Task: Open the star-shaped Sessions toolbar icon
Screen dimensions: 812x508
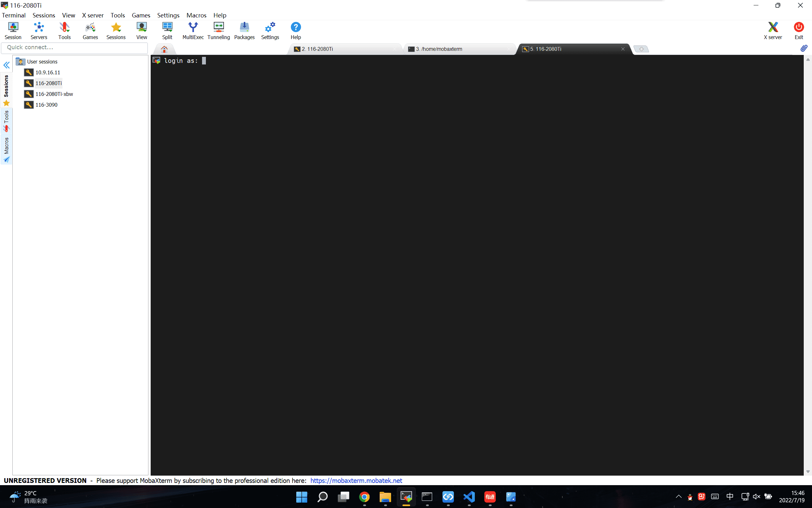Action: point(116,31)
